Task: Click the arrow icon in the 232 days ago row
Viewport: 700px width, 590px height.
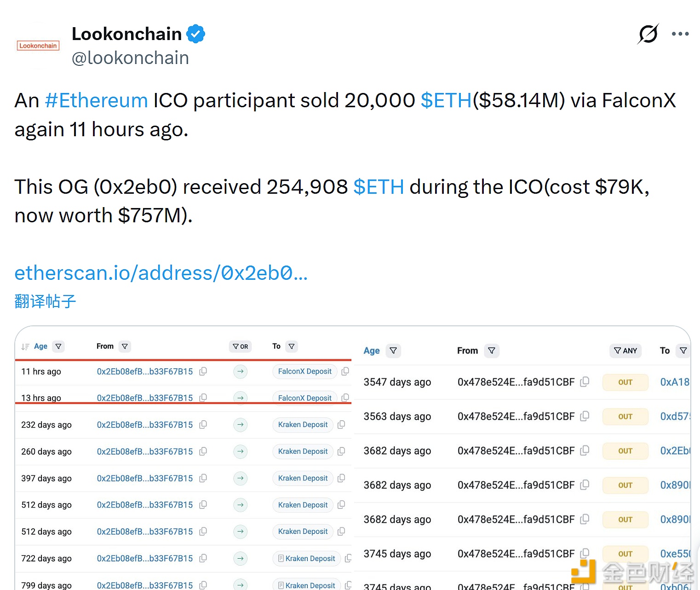Action: click(x=240, y=425)
